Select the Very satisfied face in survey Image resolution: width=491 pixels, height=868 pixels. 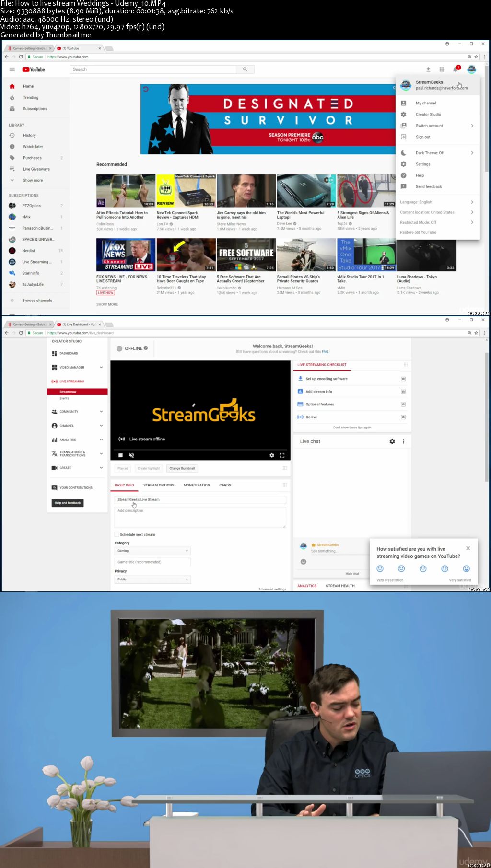click(466, 569)
